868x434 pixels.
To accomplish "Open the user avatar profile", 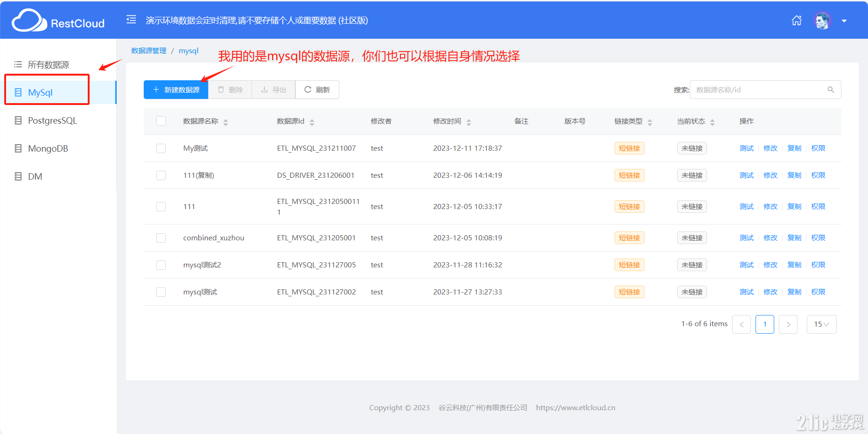I will pyautogui.click(x=822, y=21).
